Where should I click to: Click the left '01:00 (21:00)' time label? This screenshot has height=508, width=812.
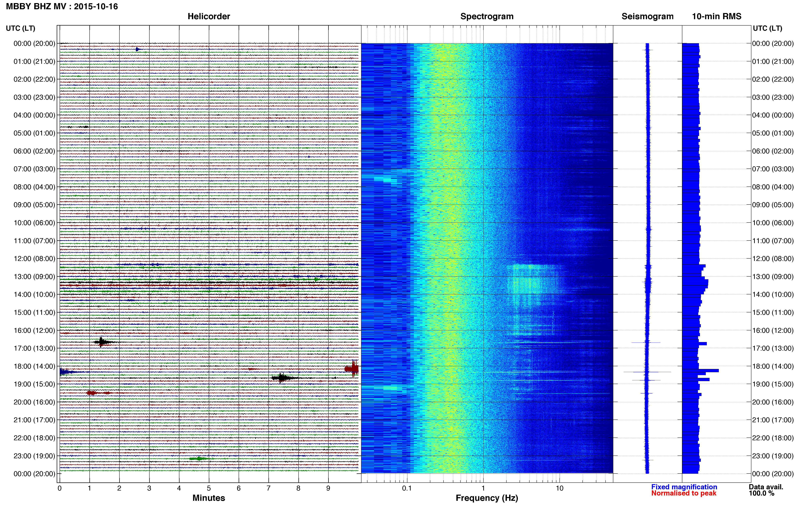34,62
